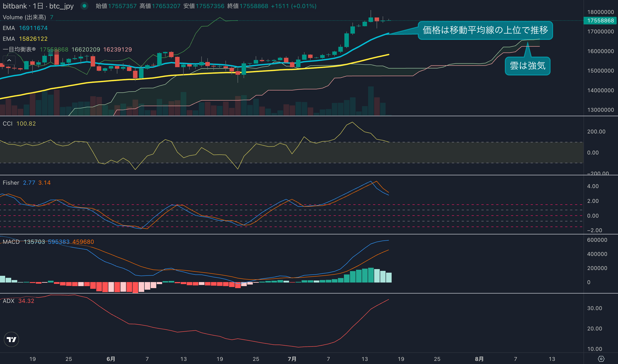Click the TradingView logo icon

pyautogui.click(x=11, y=339)
